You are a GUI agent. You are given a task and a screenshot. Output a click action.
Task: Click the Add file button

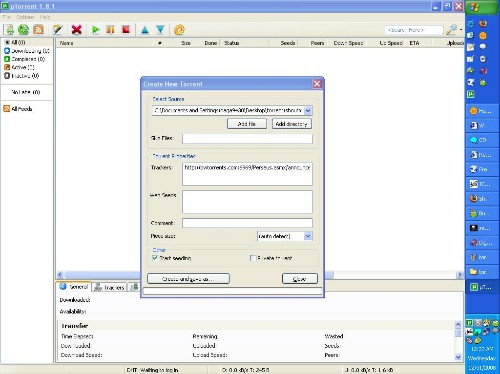tap(247, 124)
